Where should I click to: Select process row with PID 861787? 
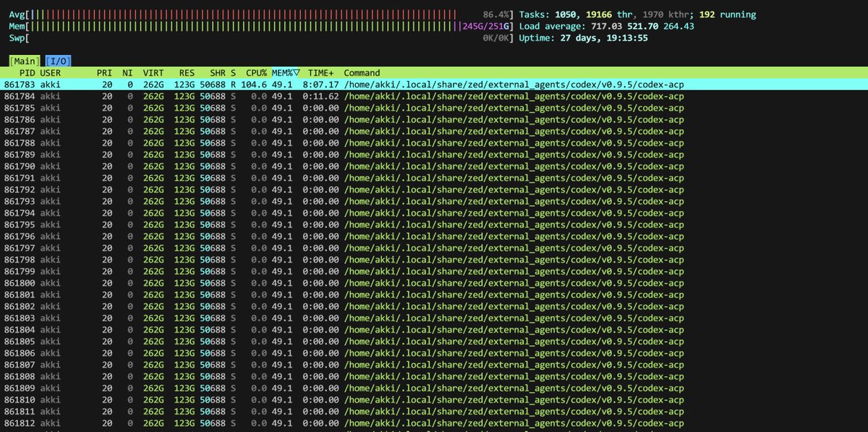[434, 131]
